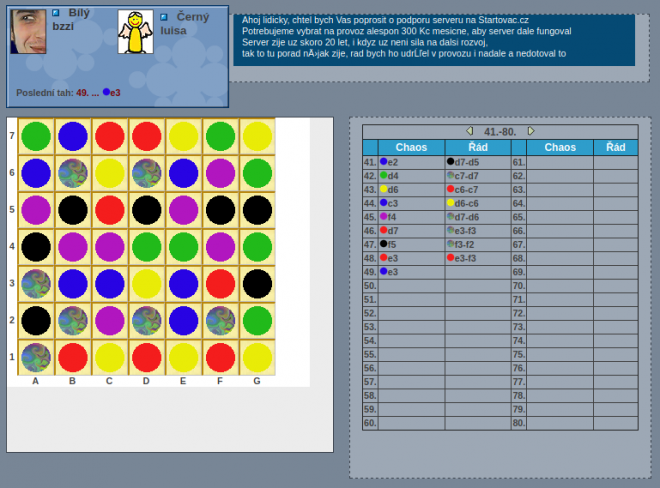Image resolution: width=660 pixels, height=488 pixels.
Task: Click the status icon next to Černý
Action: (164, 17)
